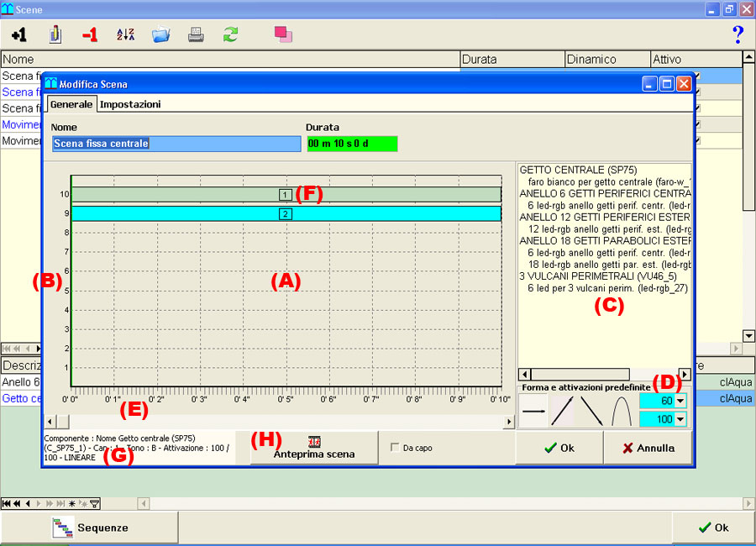This screenshot has width=756, height=546.
Task: Go to first record in bottom navigator
Action: tap(6, 503)
